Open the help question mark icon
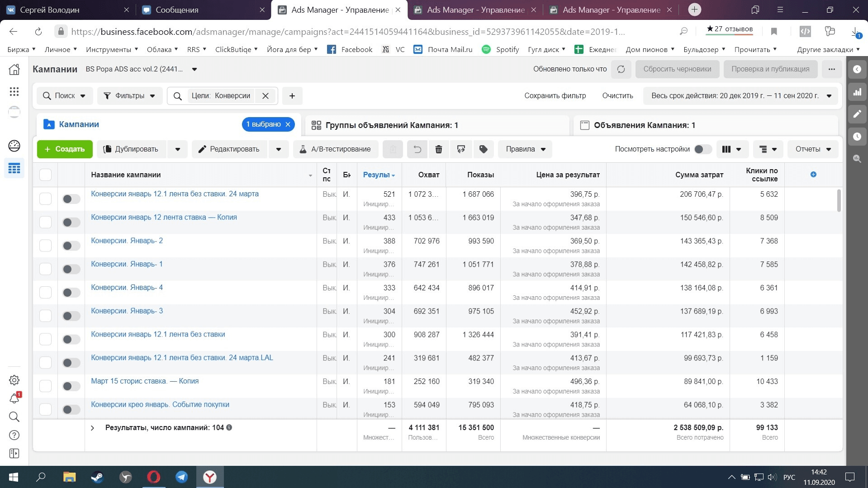The width and height of the screenshot is (868, 488). click(14, 435)
